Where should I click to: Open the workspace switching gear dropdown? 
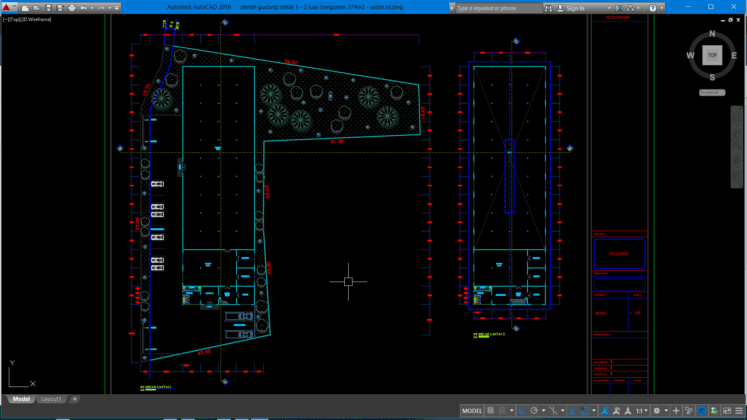click(x=658, y=411)
